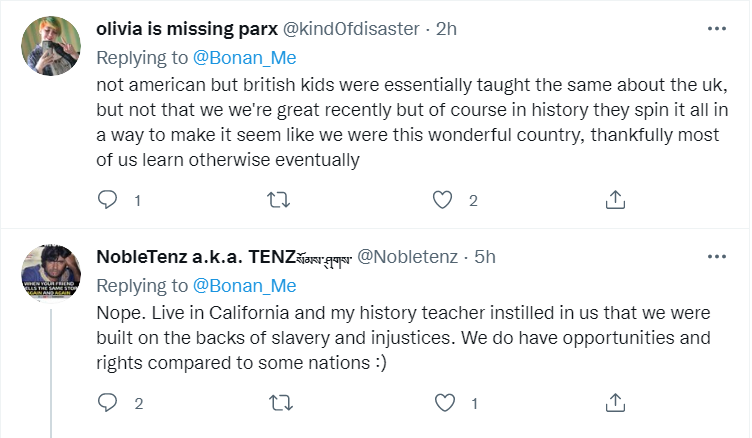The image size is (752, 438).
Task: Reply to NobleTenz's California history tweet
Action: pos(107,404)
